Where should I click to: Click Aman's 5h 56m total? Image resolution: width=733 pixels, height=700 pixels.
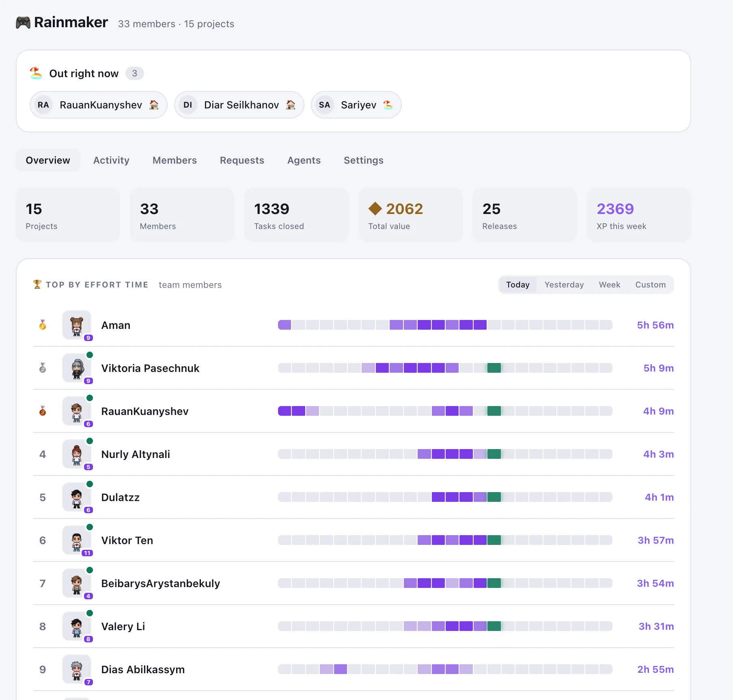coord(655,325)
